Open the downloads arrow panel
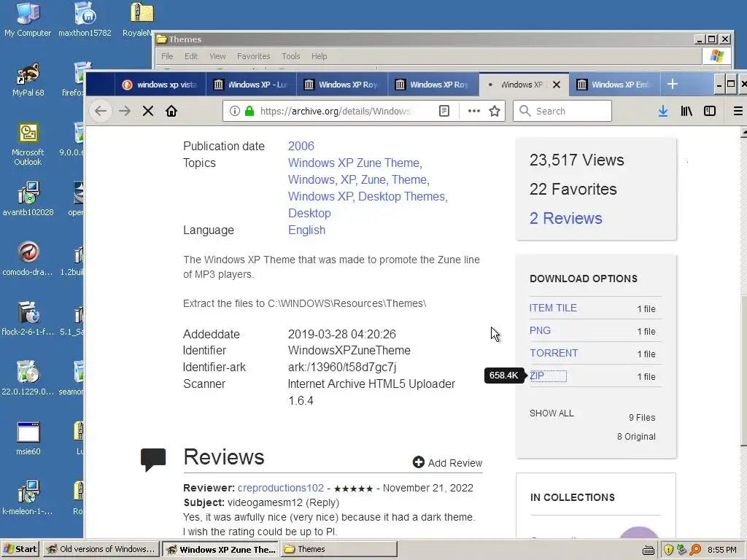 [x=662, y=111]
